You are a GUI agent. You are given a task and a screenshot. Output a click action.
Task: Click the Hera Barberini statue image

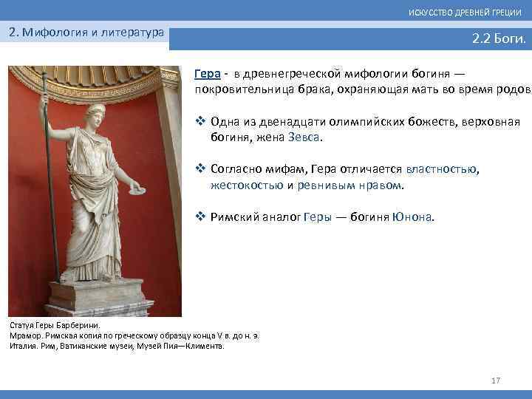click(x=95, y=191)
